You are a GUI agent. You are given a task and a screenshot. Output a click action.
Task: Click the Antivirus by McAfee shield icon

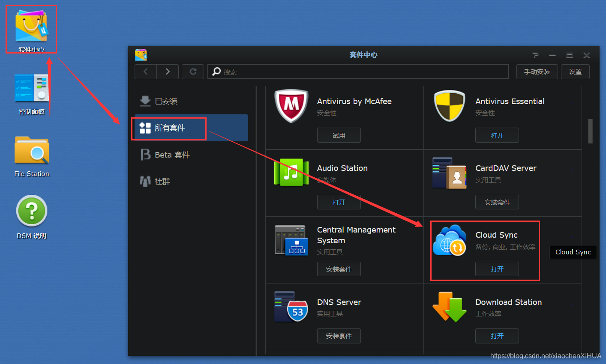(291, 106)
